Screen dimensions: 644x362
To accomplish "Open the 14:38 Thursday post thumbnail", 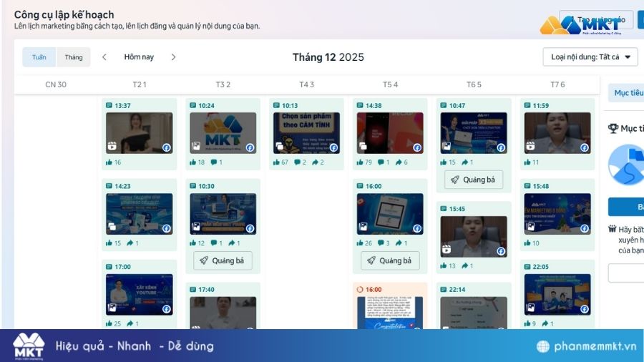I will pyautogui.click(x=390, y=133).
